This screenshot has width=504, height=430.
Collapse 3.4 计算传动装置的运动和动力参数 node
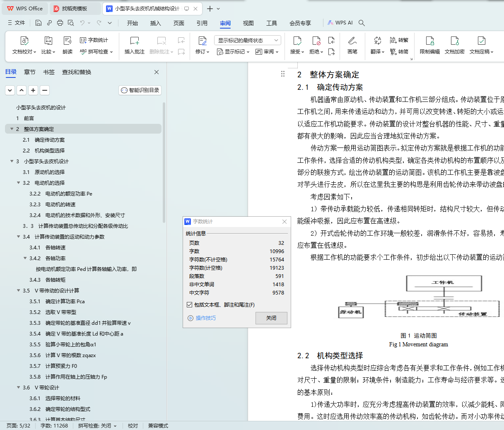click(18, 237)
